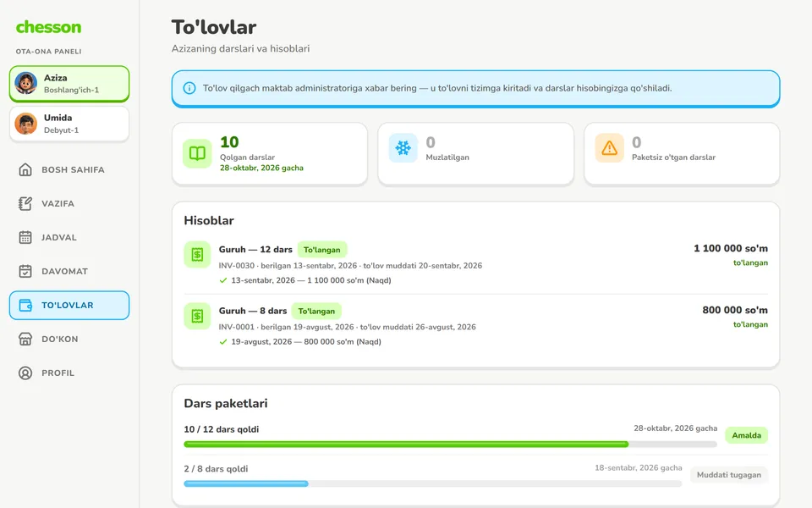812x508 pixels.
Task: Click the receipt icon for Guruh — 8 dars
Action: (x=197, y=316)
